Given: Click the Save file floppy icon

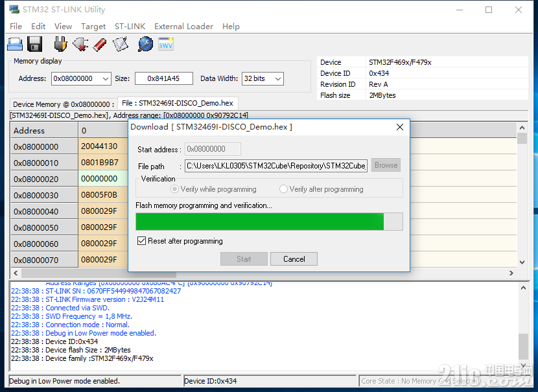Looking at the screenshot, I should click(x=34, y=44).
